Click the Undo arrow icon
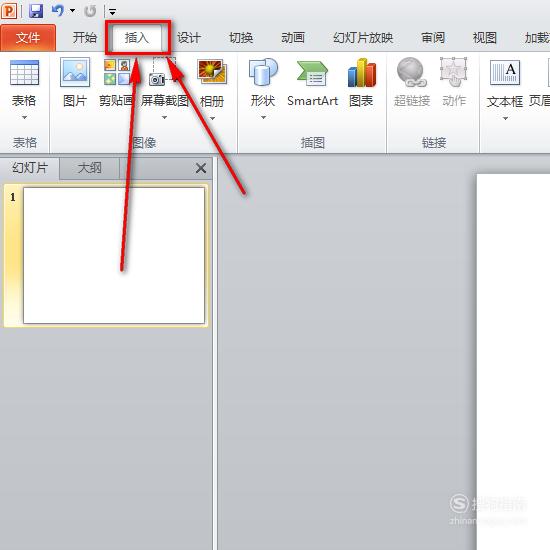This screenshot has height=550, width=550. point(57,11)
